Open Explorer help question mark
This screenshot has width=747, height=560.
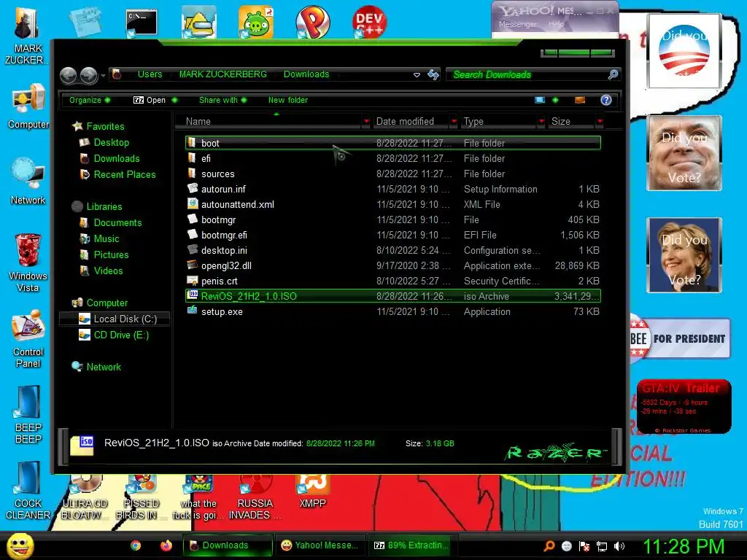click(606, 100)
